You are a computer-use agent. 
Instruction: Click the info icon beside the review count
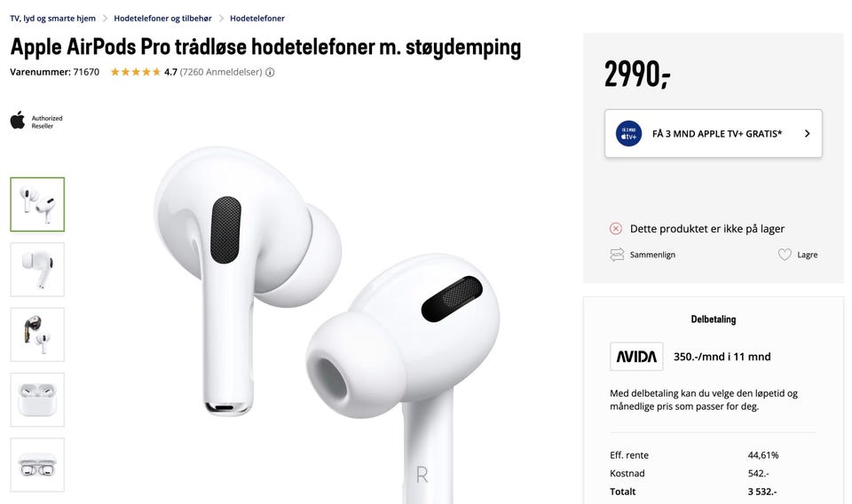tap(270, 72)
